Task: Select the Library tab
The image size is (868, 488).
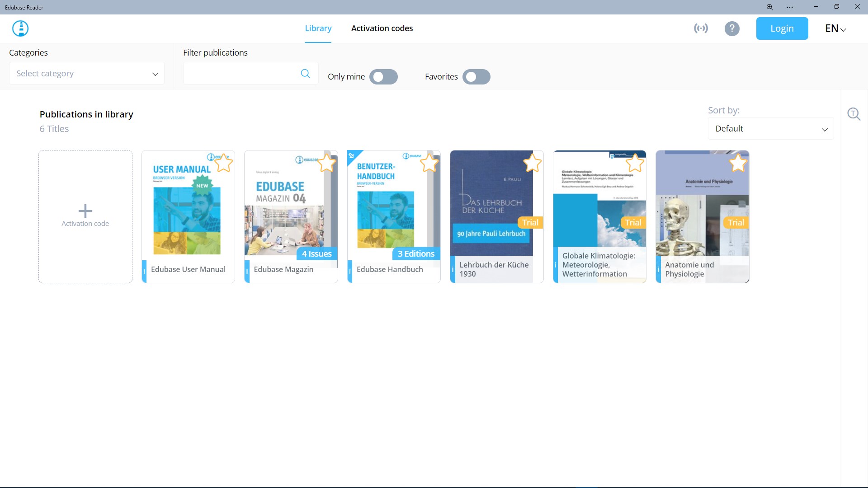Action: click(x=318, y=28)
